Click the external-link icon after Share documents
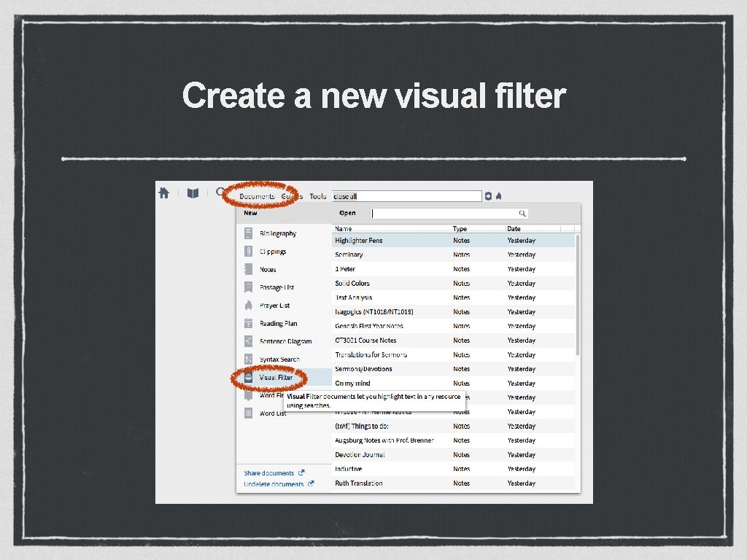The image size is (747, 560). click(x=301, y=472)
